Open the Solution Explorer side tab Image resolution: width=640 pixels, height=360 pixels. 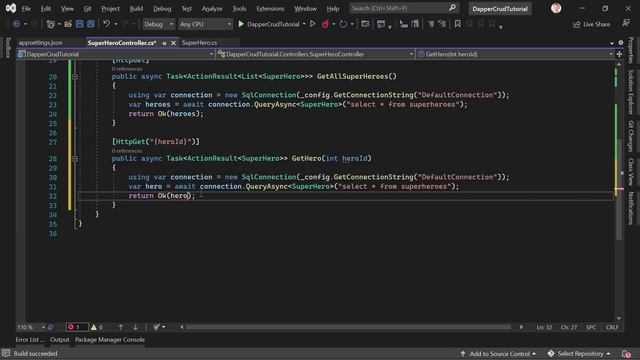click(631, 92)
